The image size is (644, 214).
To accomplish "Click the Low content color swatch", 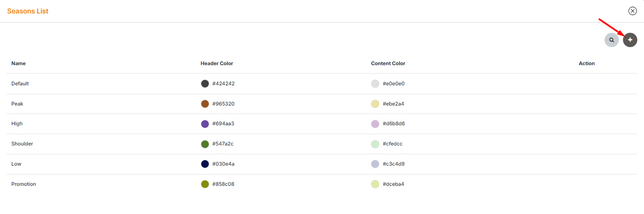I will pos(375,164).
